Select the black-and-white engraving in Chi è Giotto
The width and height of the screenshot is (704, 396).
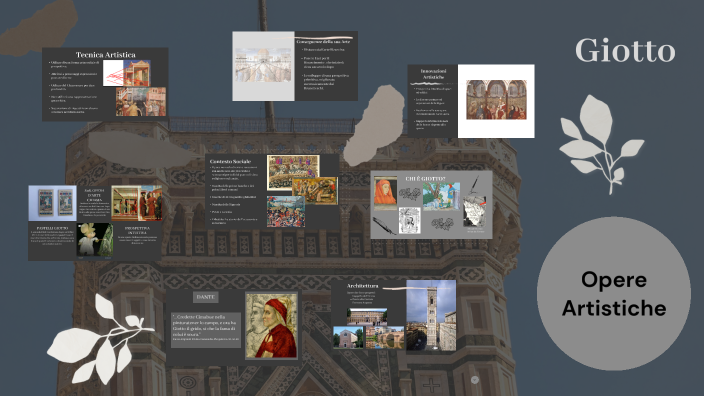pos(410,220)
